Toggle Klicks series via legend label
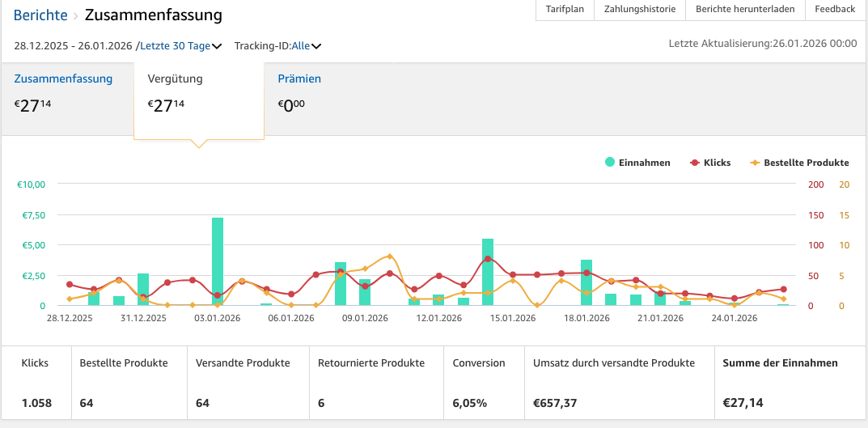The image size is (868, 428). point(717,163)
